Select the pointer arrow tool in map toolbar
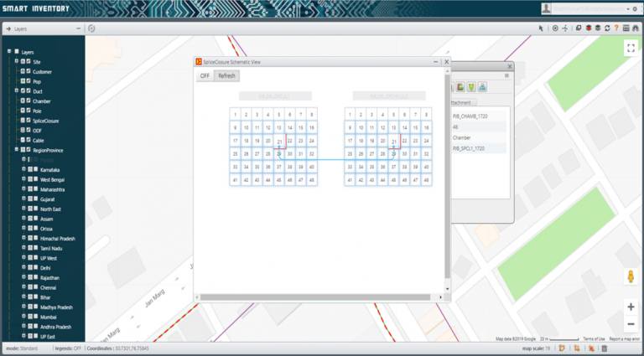 541,28
